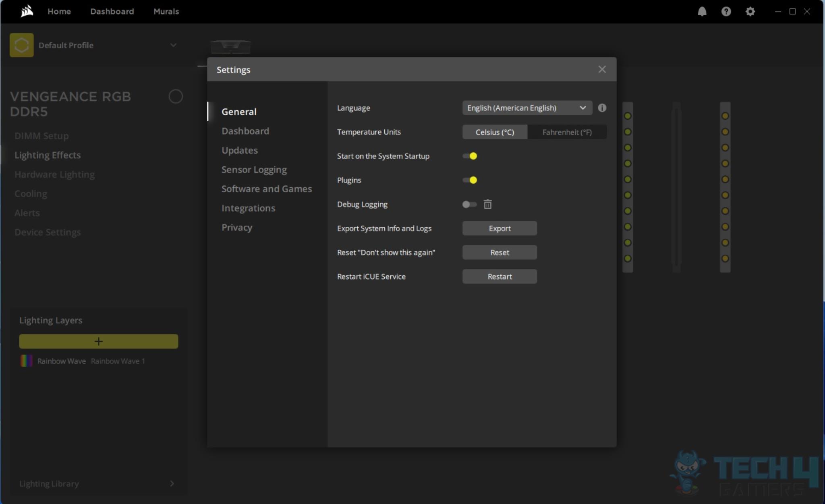Open Alerts in the sidebar
Image resolution: width=825 pixels, height=504 pixels.
click(x=27, y=213)
